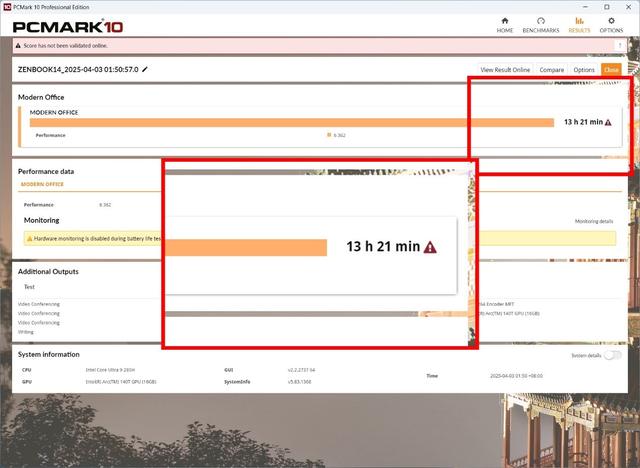Open the Options gear in top navigation
The width and height of the screenshot is (640, 468).
pos(611,25)
